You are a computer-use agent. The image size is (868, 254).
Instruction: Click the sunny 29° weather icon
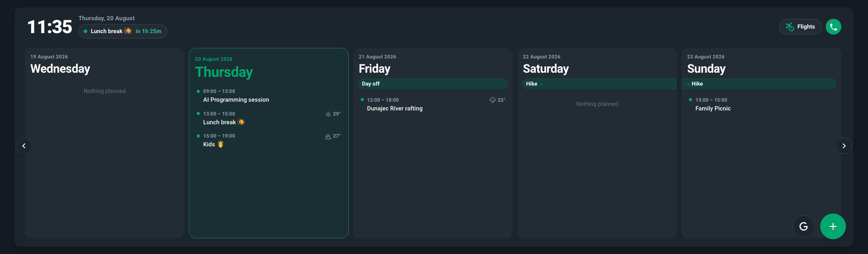click(328, 114)
